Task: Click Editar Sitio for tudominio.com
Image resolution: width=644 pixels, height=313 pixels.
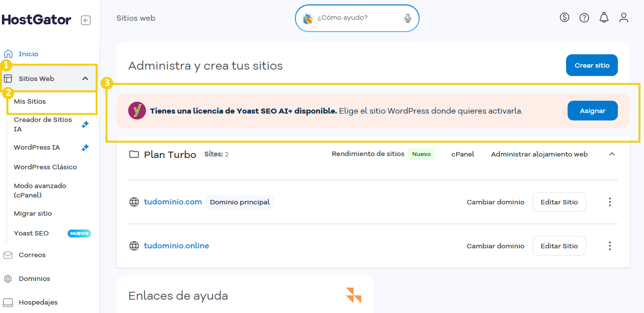Action: click(x=559, y=202)
